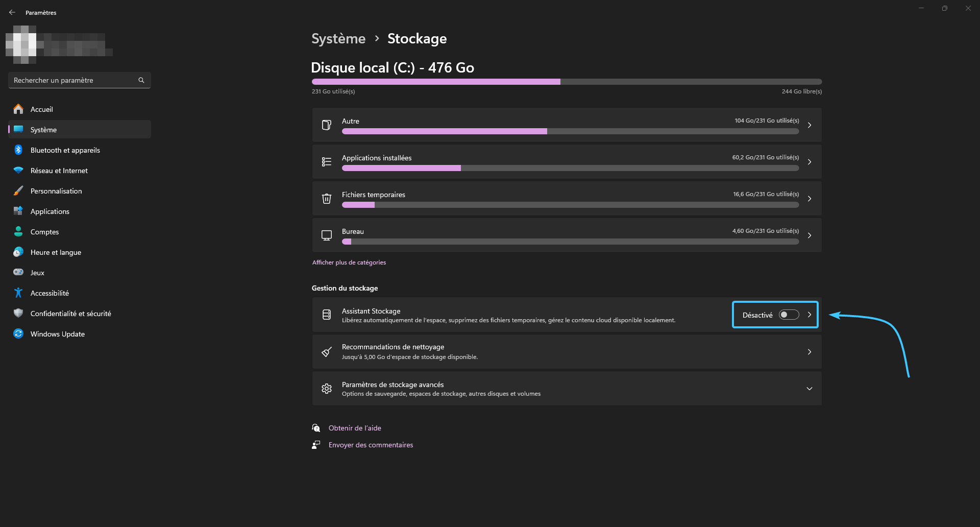Image resolution: width=980 pixels, height=527 pixels.
Task: Click the Jeux gamepad icon
Action: [x=18, y=272]
